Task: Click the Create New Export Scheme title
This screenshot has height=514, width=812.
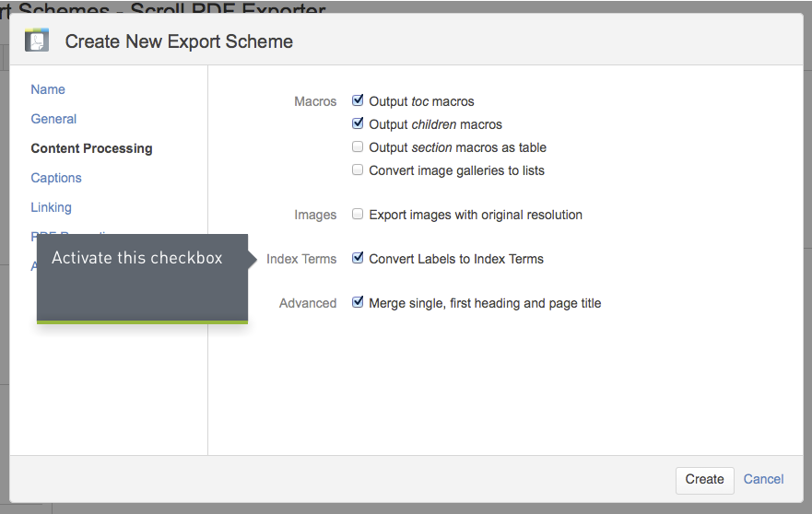Action: 179,41
